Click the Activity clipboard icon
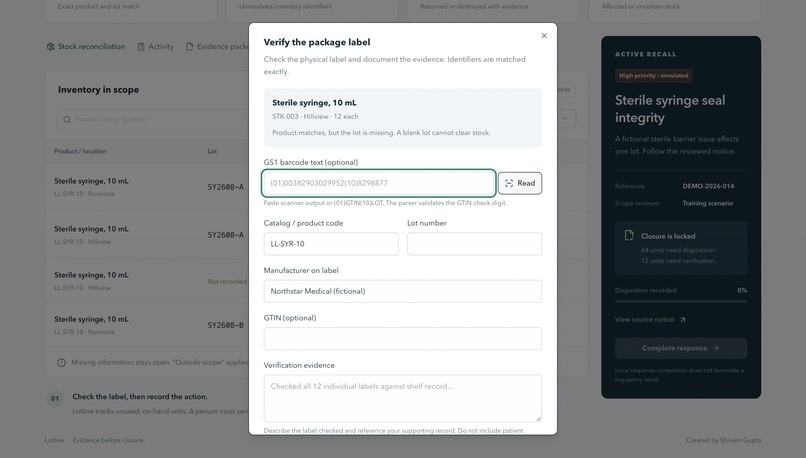Screen dimensions: 806x458 point(141,47)
